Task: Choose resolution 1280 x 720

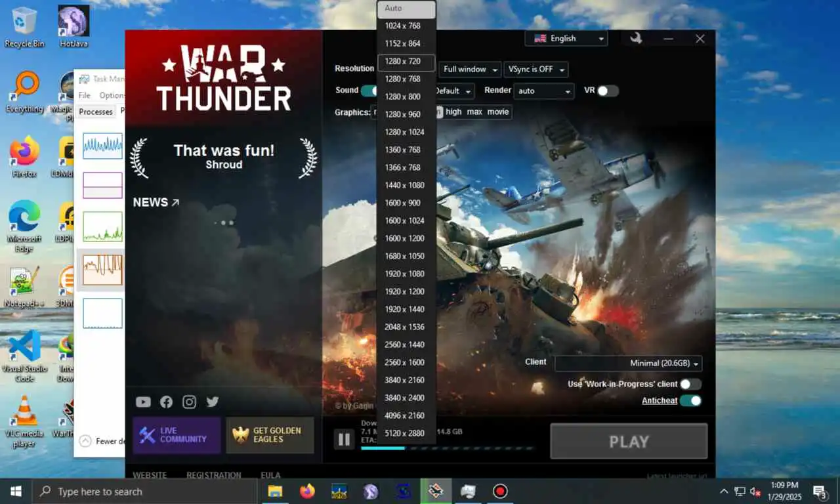Action: (x=406, y=62)
